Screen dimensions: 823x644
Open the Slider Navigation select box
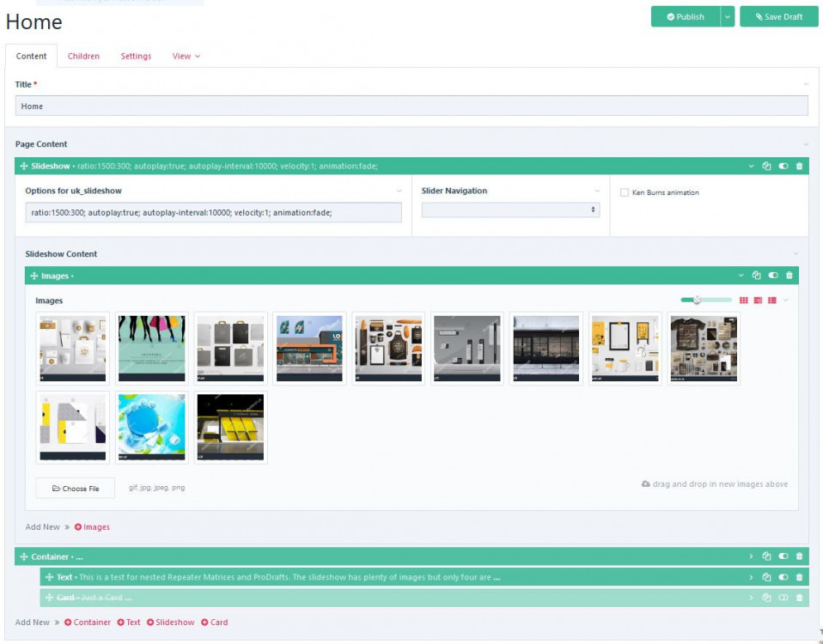click(510, 210)
